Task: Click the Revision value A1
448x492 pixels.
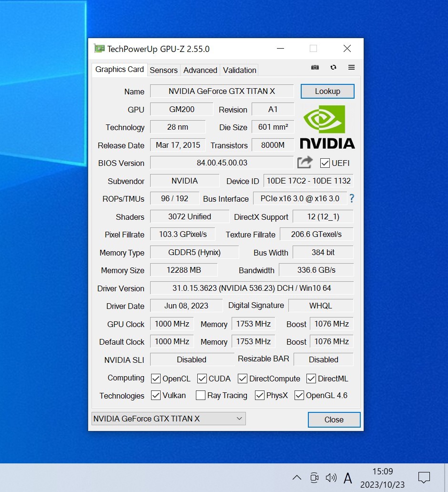Action: tap(273, 109)
